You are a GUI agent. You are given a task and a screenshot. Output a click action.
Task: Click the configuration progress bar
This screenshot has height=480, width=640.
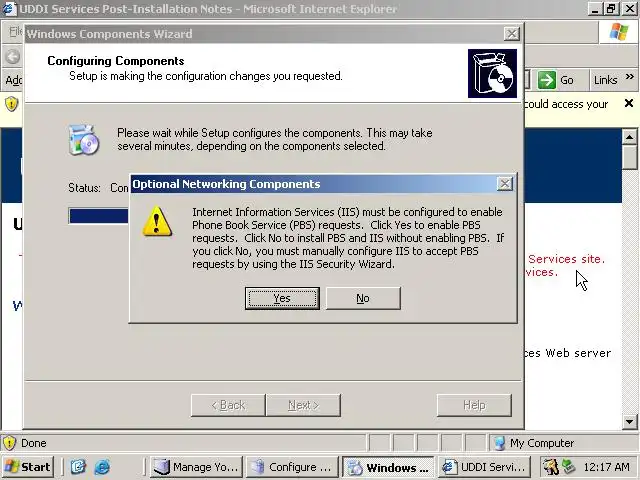(x=98, y=216)
